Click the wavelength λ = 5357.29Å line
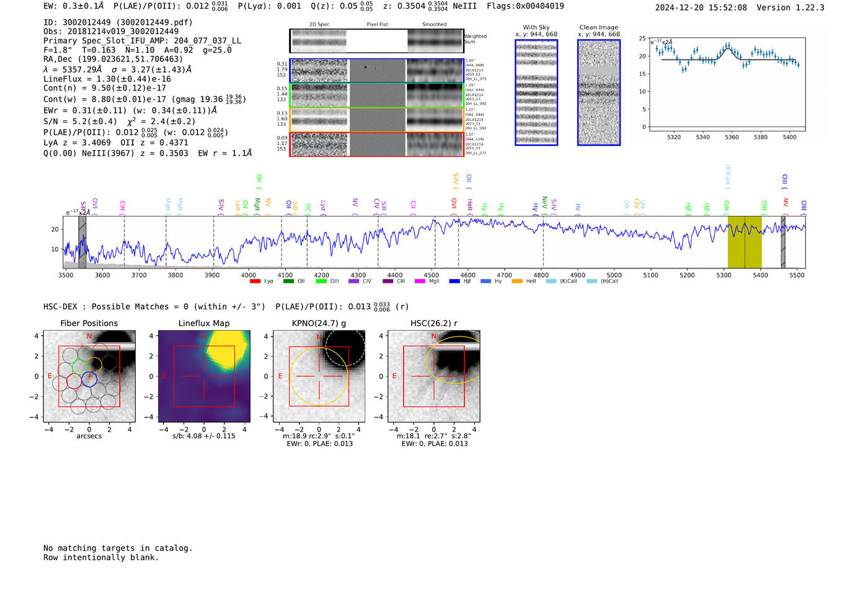Image resolution: width=868 pixels, height=591 pixels. click(x=118, y=69)
